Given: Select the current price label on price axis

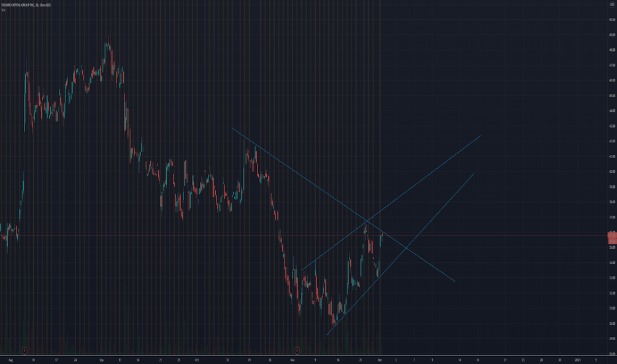Looking at the screenshot, I should pyautogui.click(x=612, y=236).
